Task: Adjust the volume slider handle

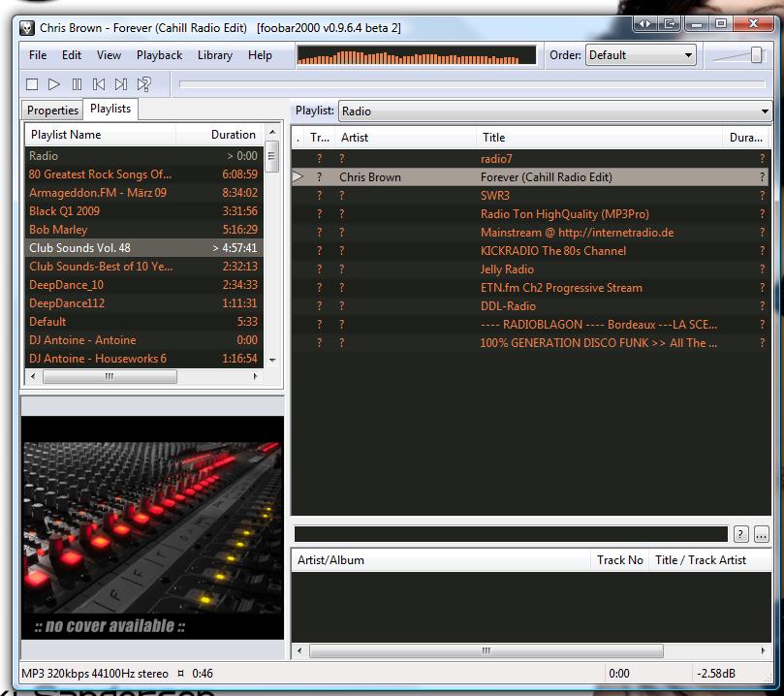Action: 757,55
